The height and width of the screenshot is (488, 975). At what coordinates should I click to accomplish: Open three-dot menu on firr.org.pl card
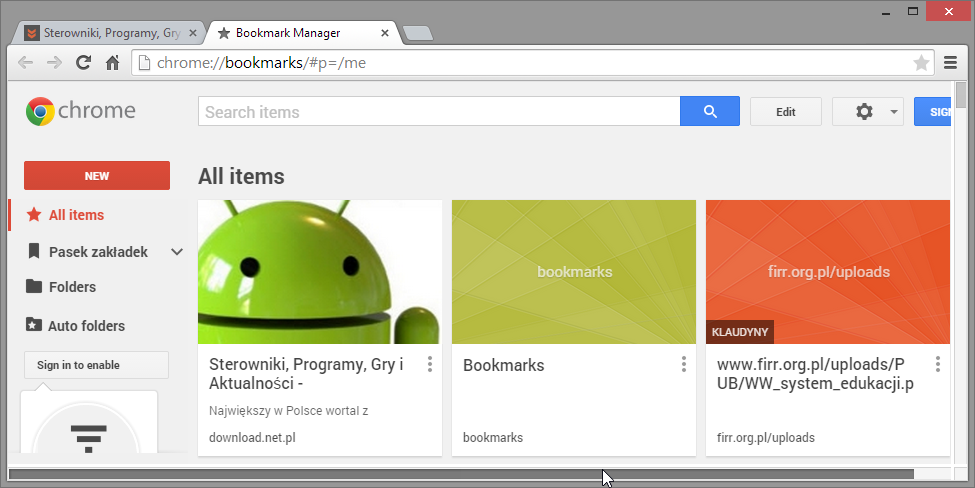click(938, 364)
